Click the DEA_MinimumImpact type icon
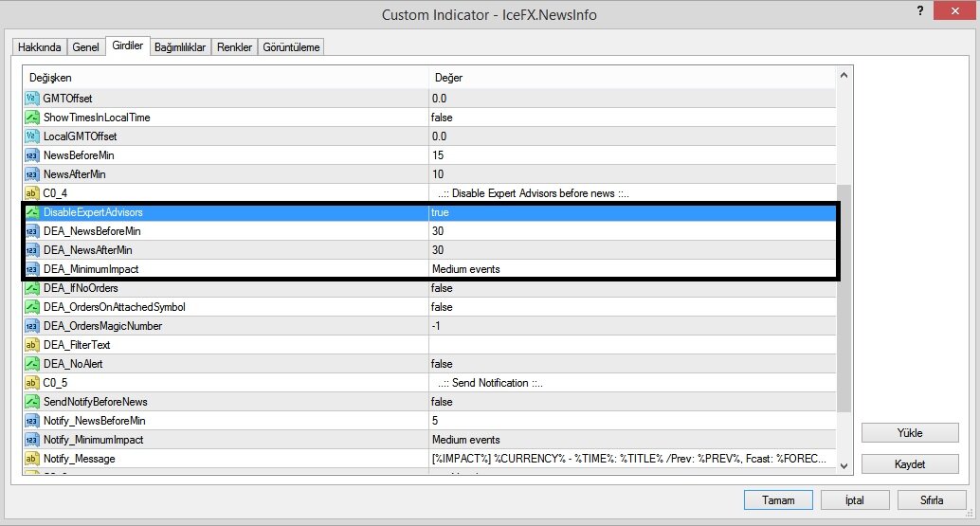Image resolution: width=980 pixels, height=526 pixels. 32,269
